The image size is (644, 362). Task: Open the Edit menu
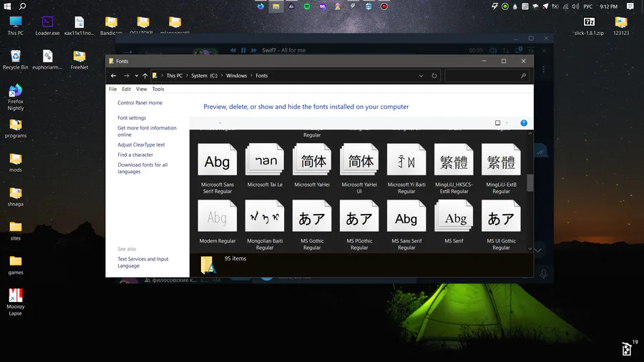126,89
